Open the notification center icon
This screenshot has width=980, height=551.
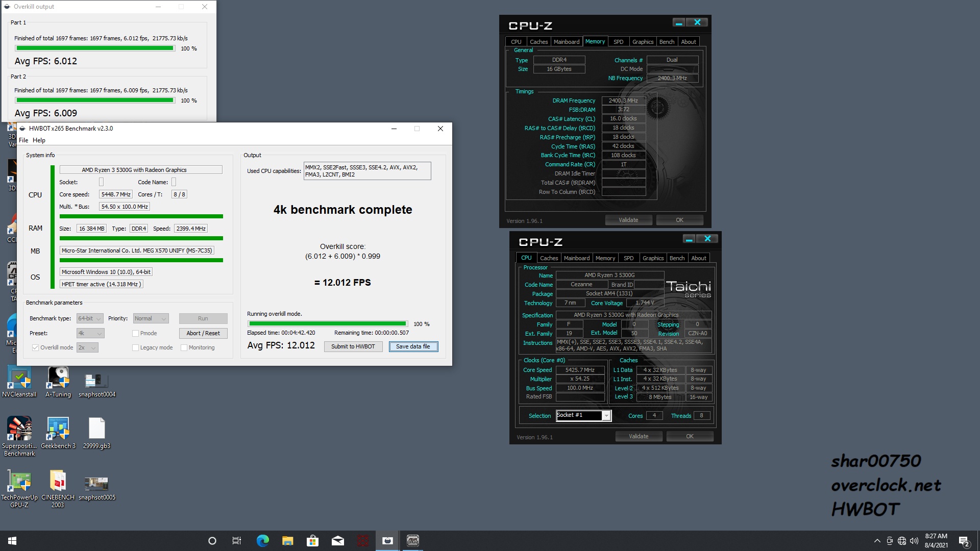[964, 541]
